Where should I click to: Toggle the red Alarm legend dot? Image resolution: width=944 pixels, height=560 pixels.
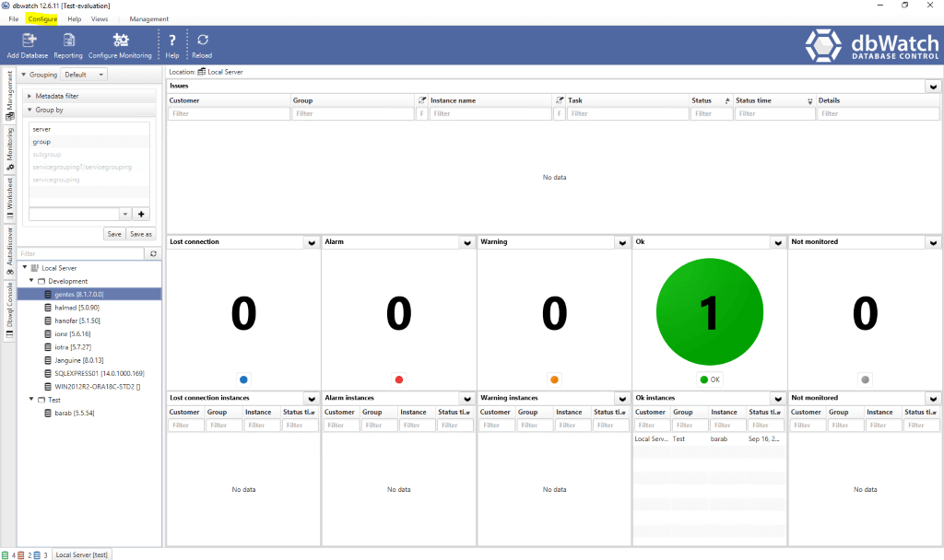click(398, 379)
